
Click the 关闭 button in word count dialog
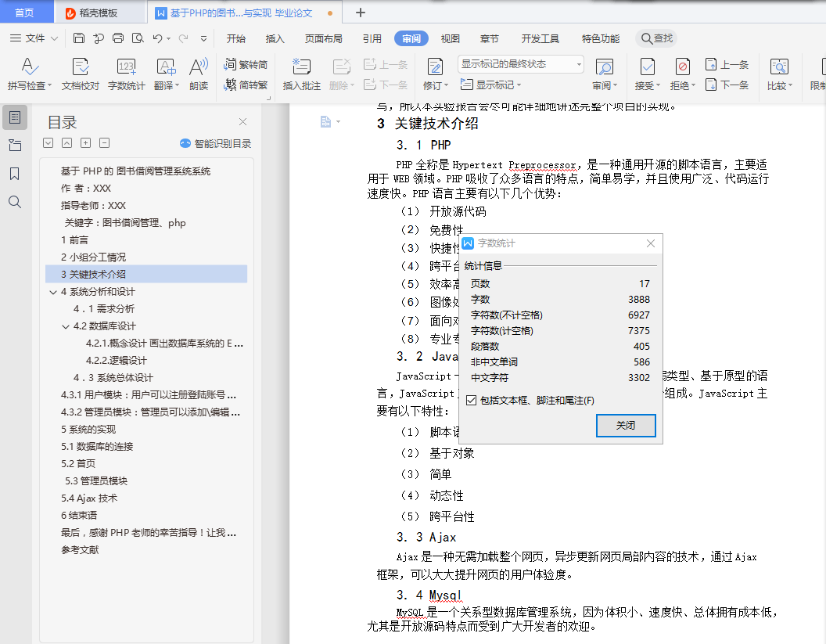626,426
